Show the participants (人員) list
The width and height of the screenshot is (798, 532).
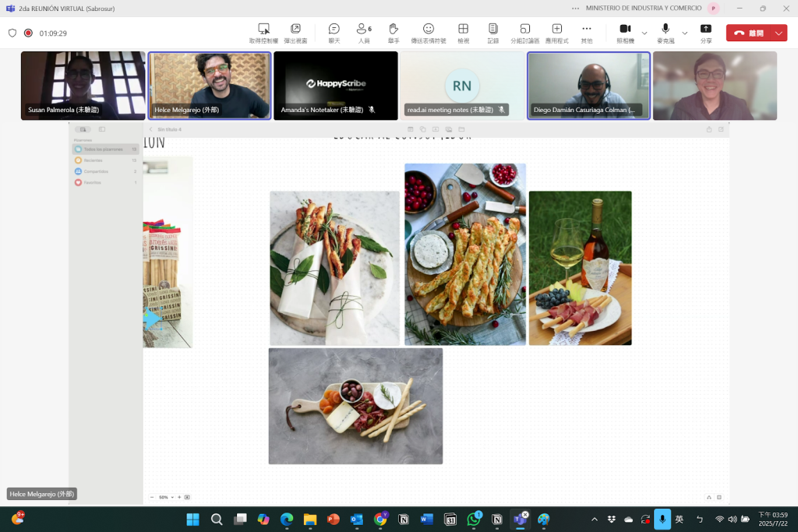tap(363, 33)
